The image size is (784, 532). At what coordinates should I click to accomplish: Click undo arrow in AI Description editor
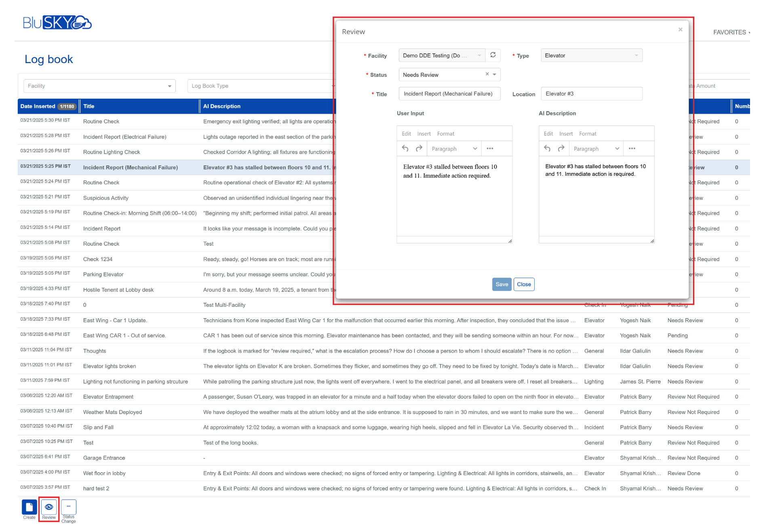click(547, 148)
